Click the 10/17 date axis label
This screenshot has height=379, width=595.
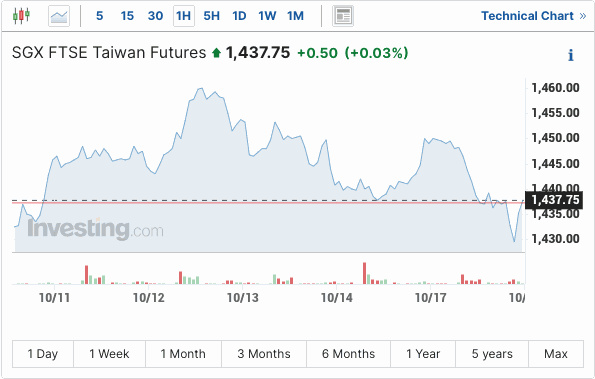431,298
